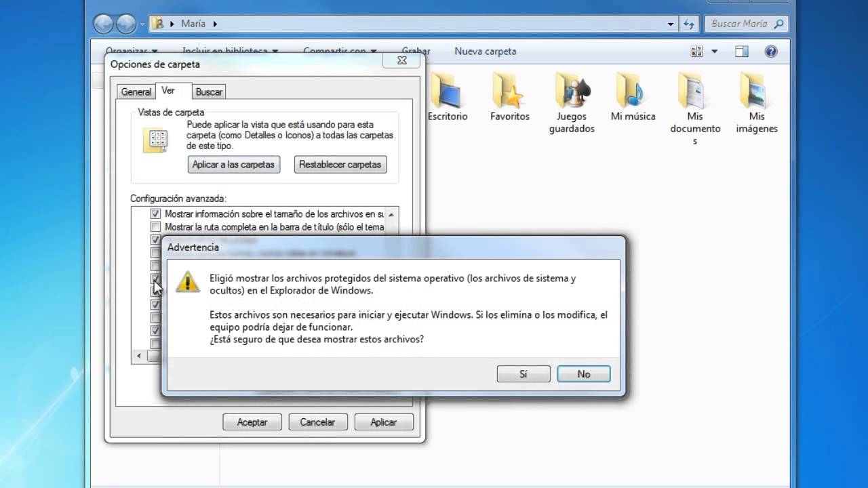The image size is (868, 488).
Task: Click the back navigation arrow
Action: (103, 24)
